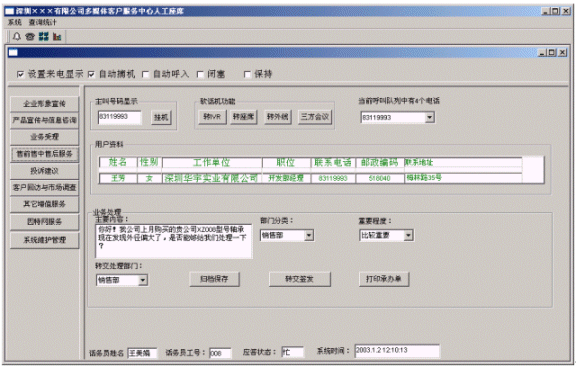The image size is (576, 367).
Task: Open the 查询统计 menu
Action: 43,22
